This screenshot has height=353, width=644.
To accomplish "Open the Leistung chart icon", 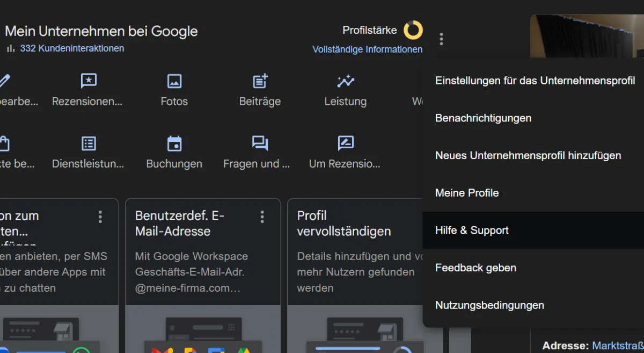I will click(346, 81).
